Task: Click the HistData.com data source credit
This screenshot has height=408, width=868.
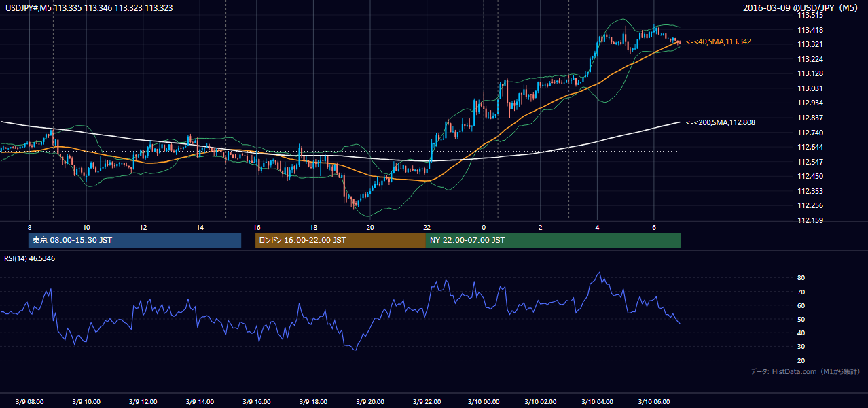Action: click(x=806, y=371)
